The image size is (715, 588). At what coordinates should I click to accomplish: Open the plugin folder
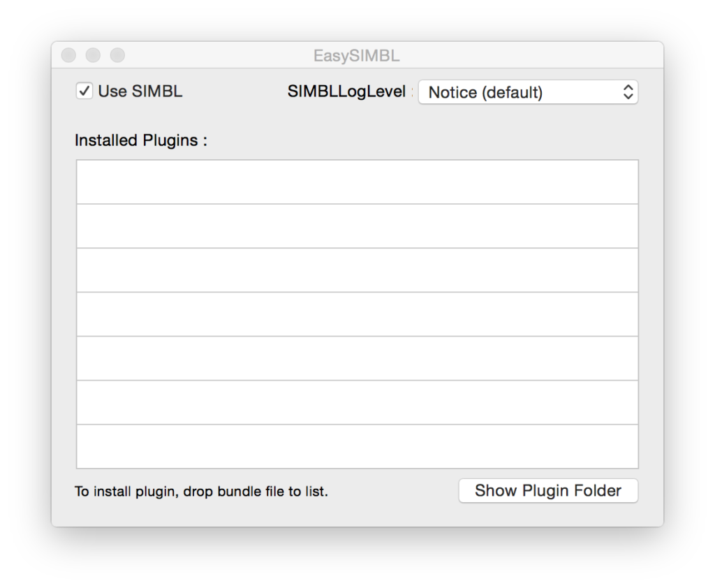547,490
